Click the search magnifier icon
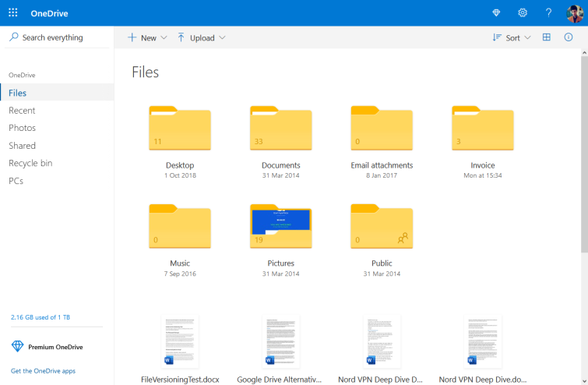This screenshot has height=385, width=588. coord(14,37)
